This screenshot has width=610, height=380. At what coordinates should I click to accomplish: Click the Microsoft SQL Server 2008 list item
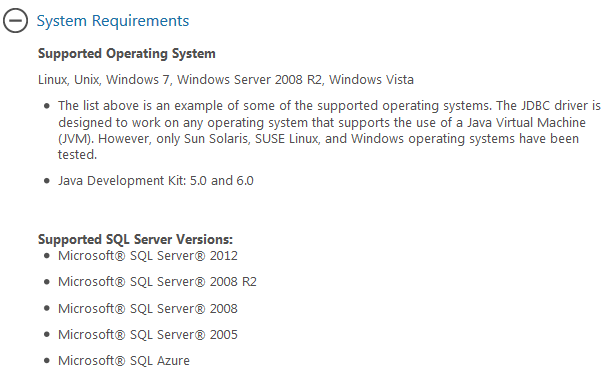[148, 309]
